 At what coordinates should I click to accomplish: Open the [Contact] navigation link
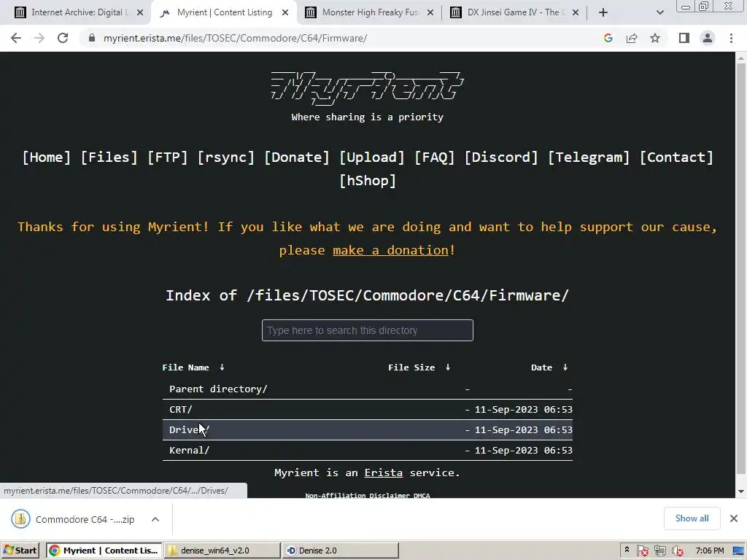[x=676, y=157]
